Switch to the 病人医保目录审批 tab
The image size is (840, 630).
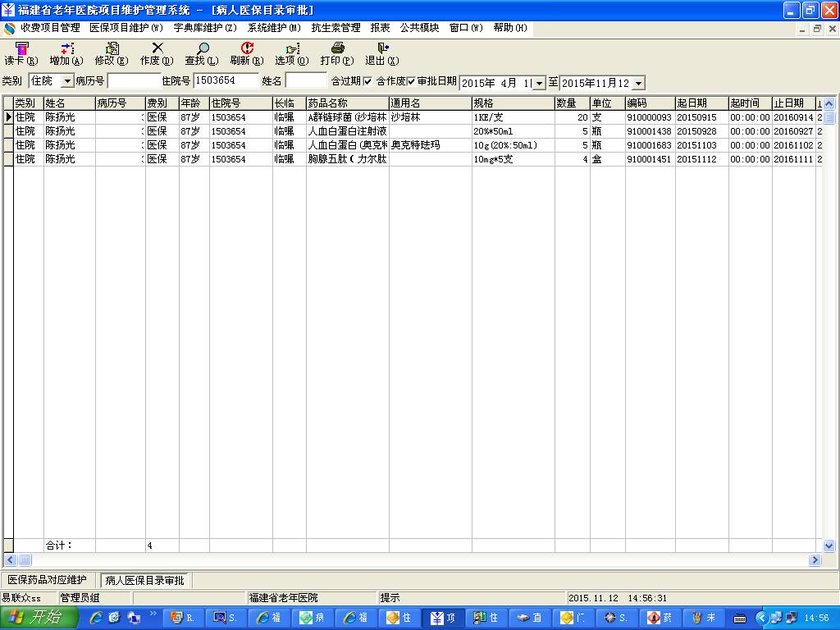[144, 580]
